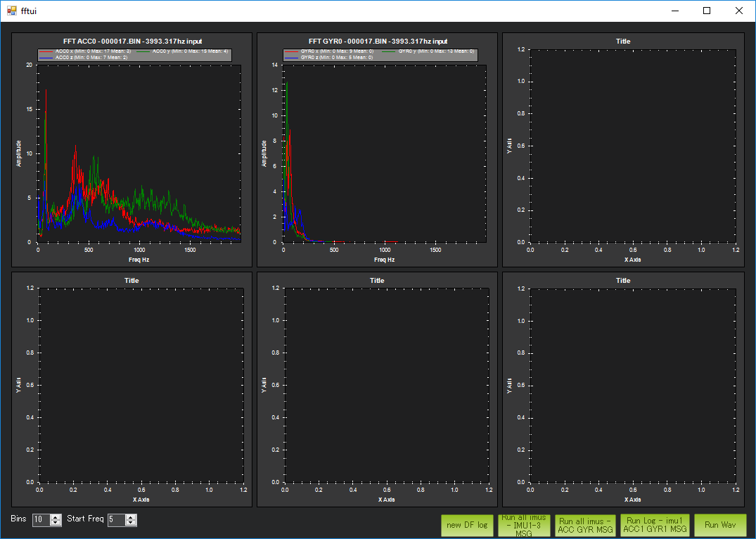This screenshot has height=539, width=756.
Task: Decrease Start Freq with the down arrow
Action: (x=131, y=523)
